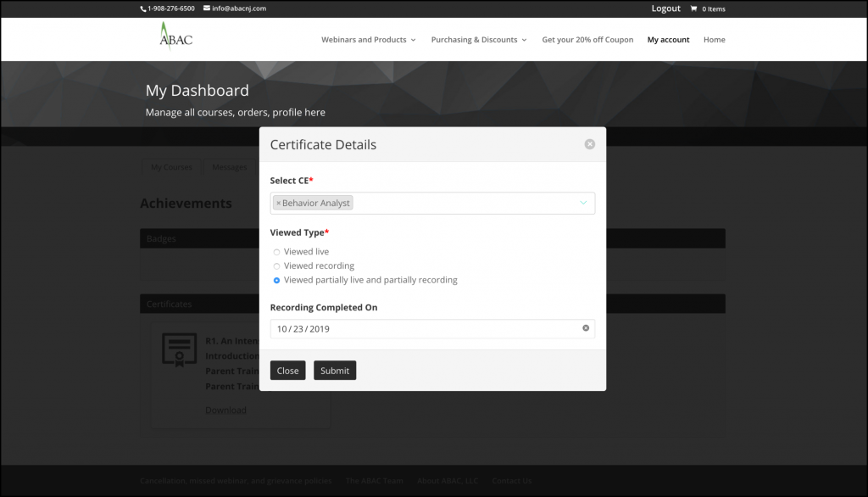Go to My account menu item
The width and height of the screenshot is (868, 497).
tap(668, 40)
